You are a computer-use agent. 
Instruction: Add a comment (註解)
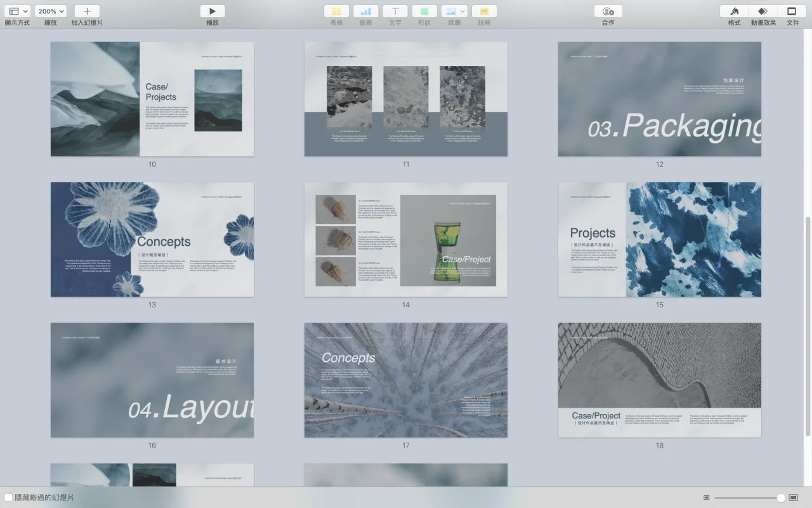click(484, 11)
